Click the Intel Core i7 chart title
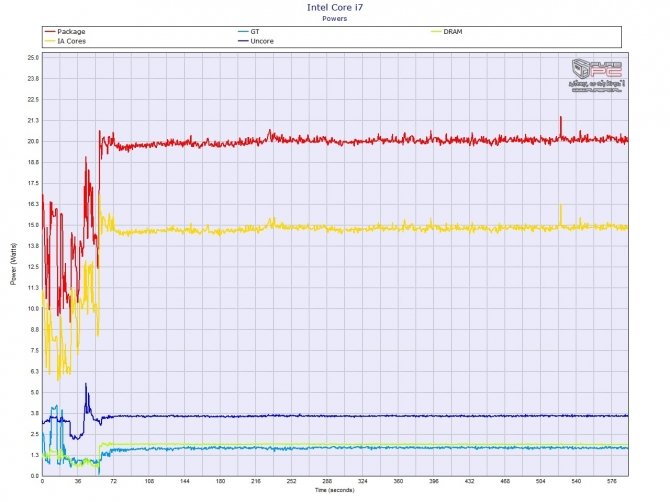 (x=335, y=8)
